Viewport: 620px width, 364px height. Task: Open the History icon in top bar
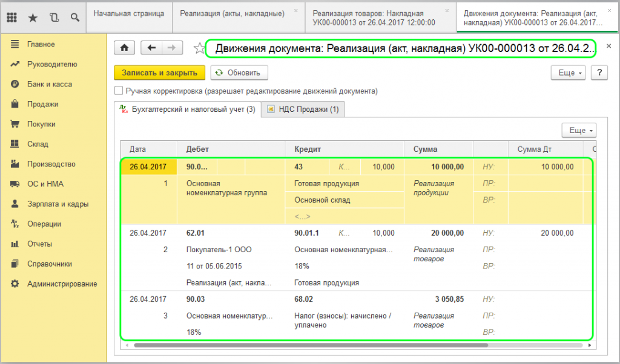[x=54, y=18]
